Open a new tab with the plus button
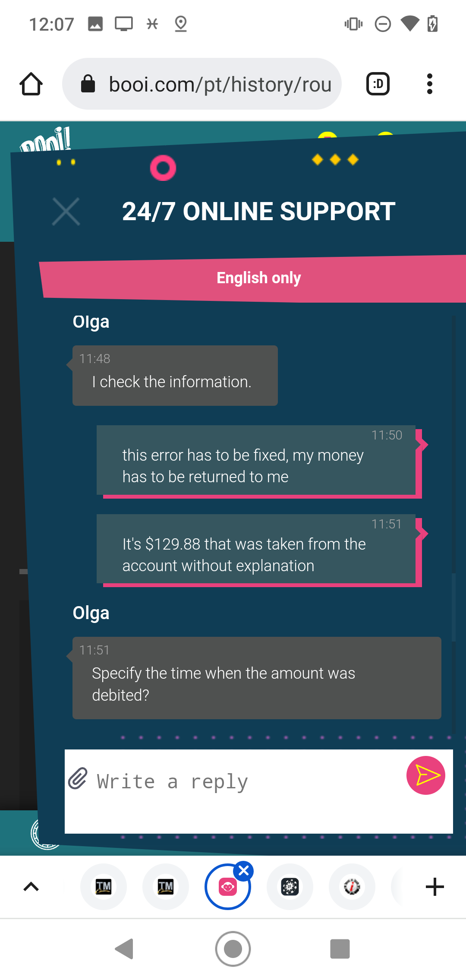The image size is (466, 980). (x=435, y=887)
